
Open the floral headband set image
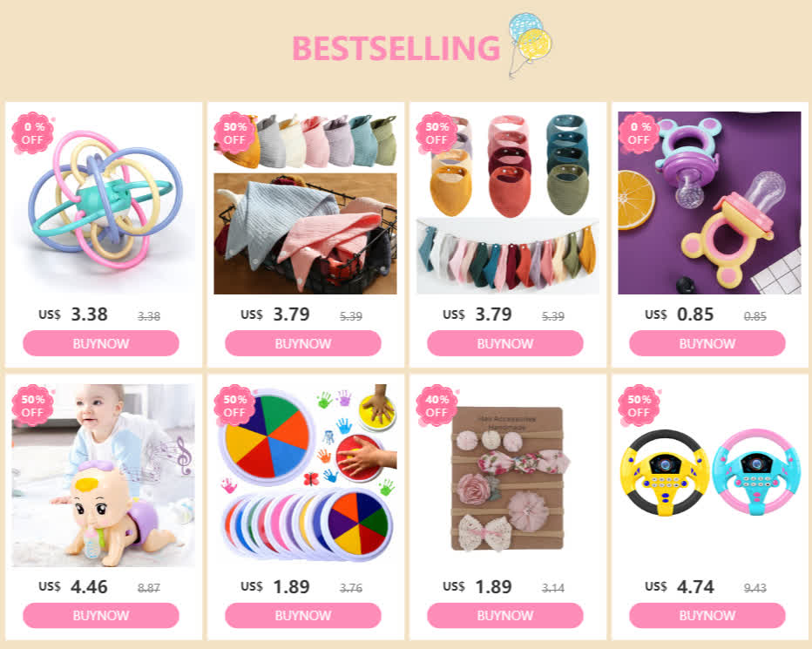click(x=507, y=475)
